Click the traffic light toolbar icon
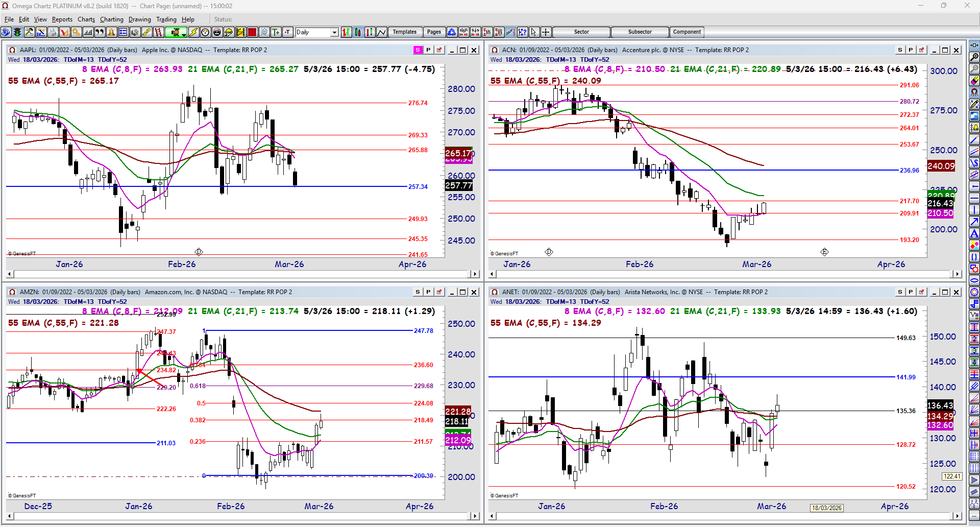 point(17,32)
